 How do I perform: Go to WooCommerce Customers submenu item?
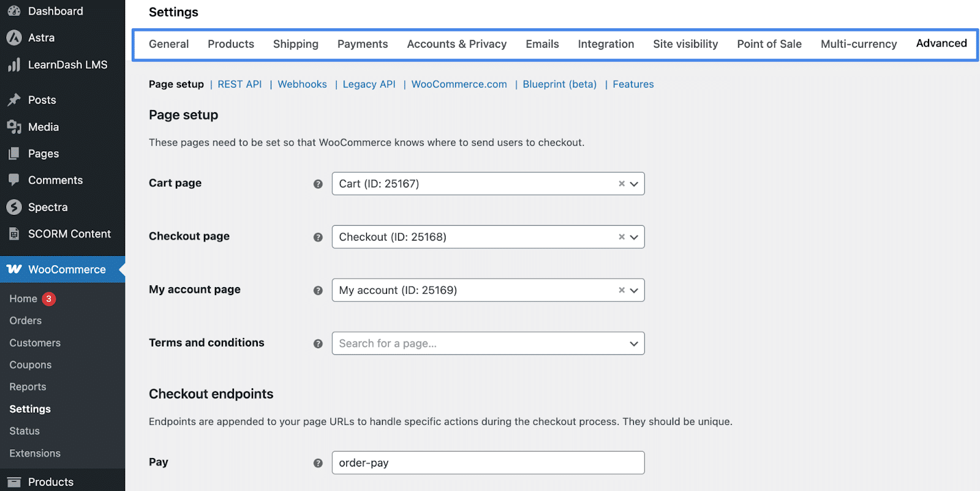pos(35,343)
